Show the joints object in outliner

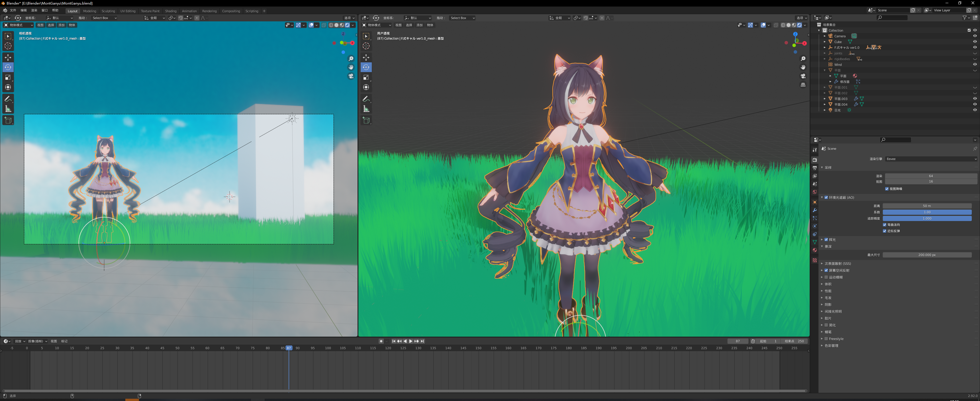975,53
